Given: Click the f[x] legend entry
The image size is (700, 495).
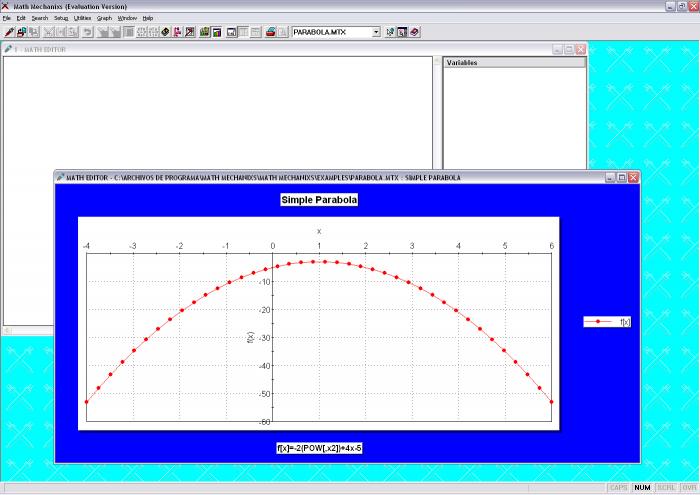Looking at the screenshot, I should [607, 321].
